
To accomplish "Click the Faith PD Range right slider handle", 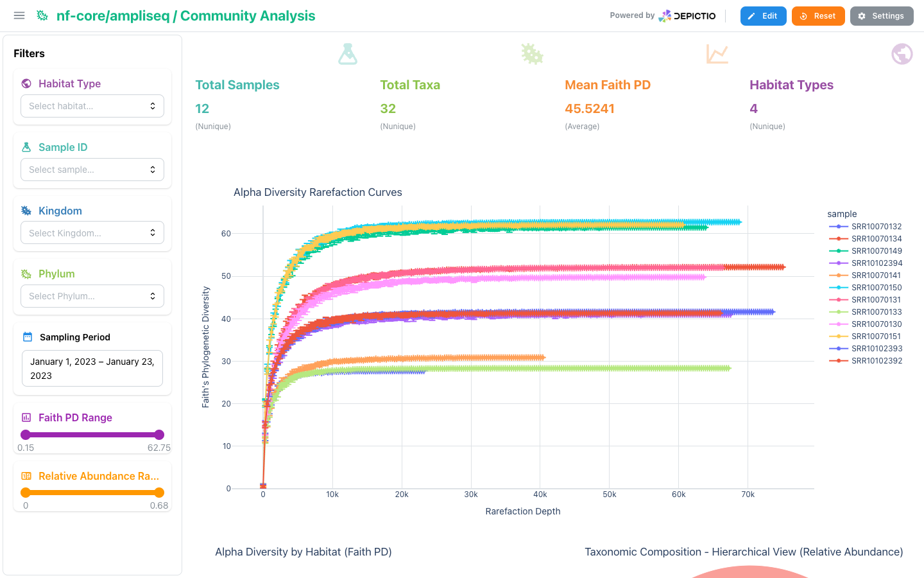I will click(159, 435).
